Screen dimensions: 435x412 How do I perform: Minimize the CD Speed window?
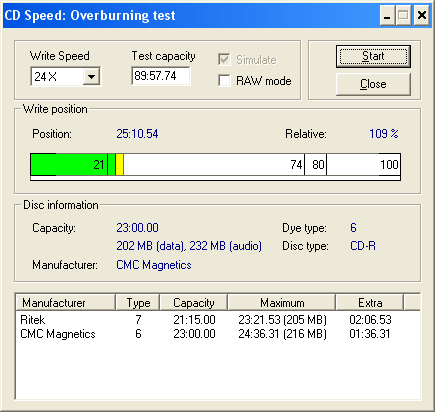387,15
